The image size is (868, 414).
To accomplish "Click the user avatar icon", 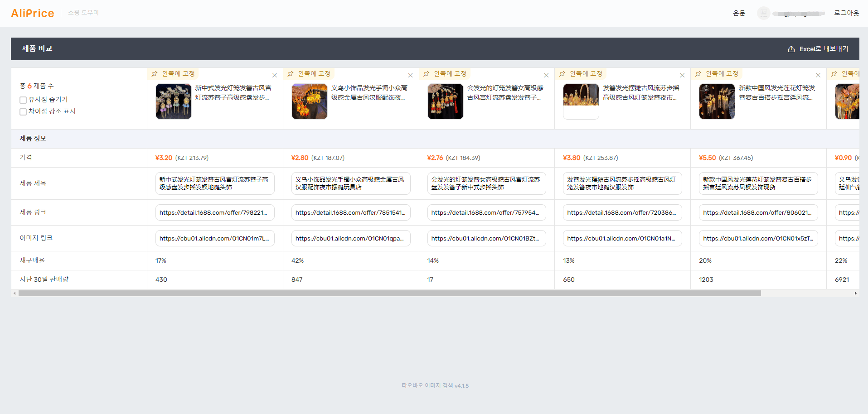I will (764, 13).
